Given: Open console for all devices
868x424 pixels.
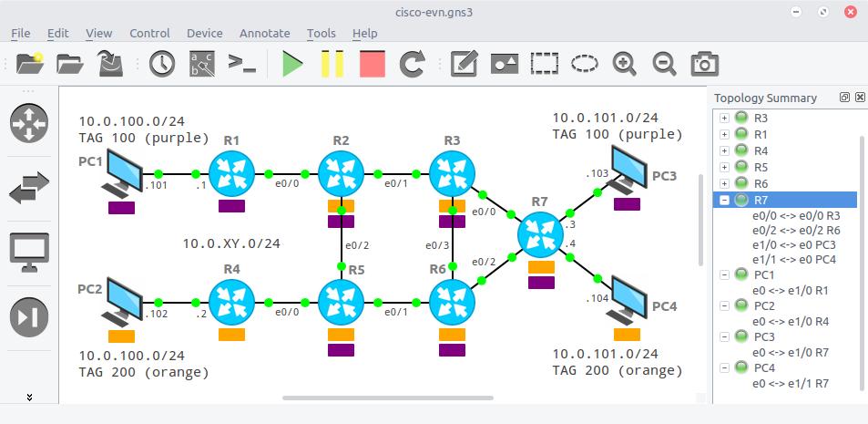Looking at the screenshot, I should [242, 64].
